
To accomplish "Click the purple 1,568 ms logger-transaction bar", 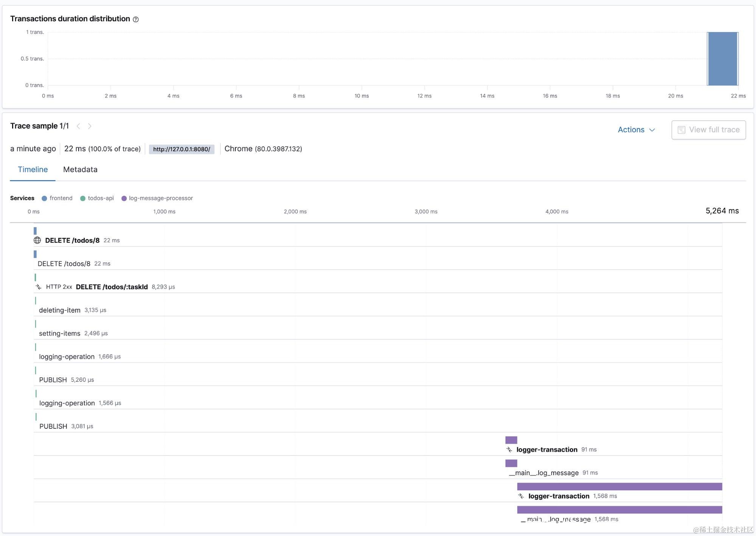I will pos(619,487).
